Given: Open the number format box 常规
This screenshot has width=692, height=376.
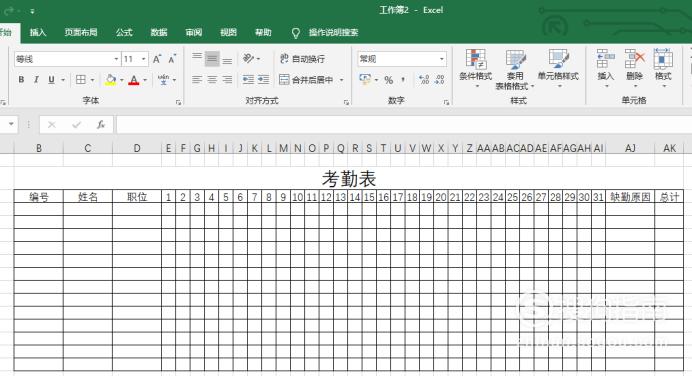Looking at the screenshot, I should click(402, 59).
